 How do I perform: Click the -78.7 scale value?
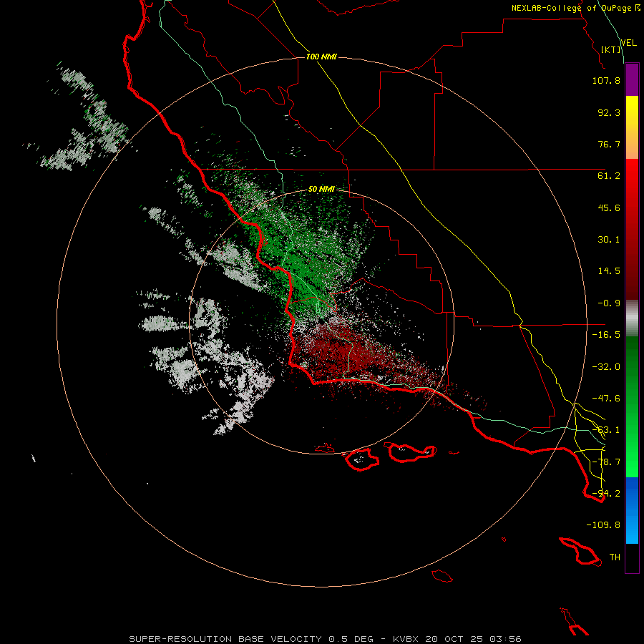coord(606,462)
